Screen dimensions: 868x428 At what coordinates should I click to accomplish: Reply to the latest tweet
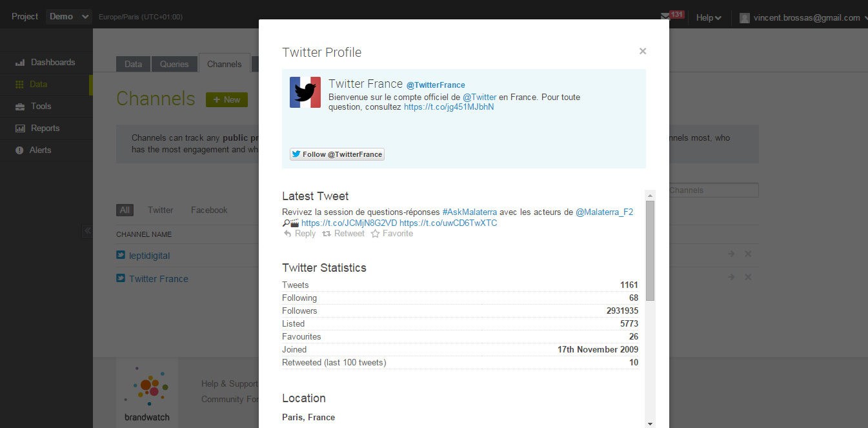(x=299, y=234)
